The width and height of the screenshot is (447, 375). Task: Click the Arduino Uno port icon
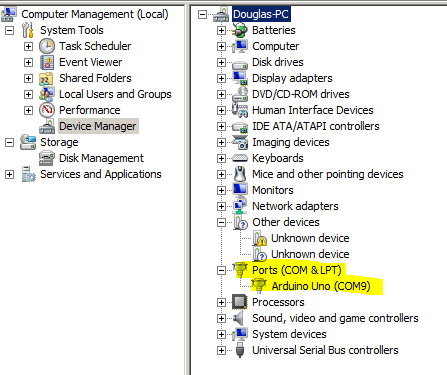pyautogui.click(x=259, y=286)
